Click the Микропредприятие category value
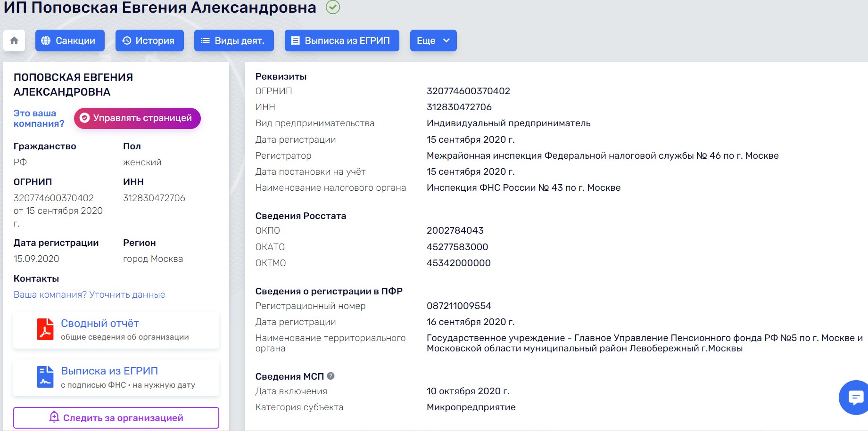 (x=471, y=407)
